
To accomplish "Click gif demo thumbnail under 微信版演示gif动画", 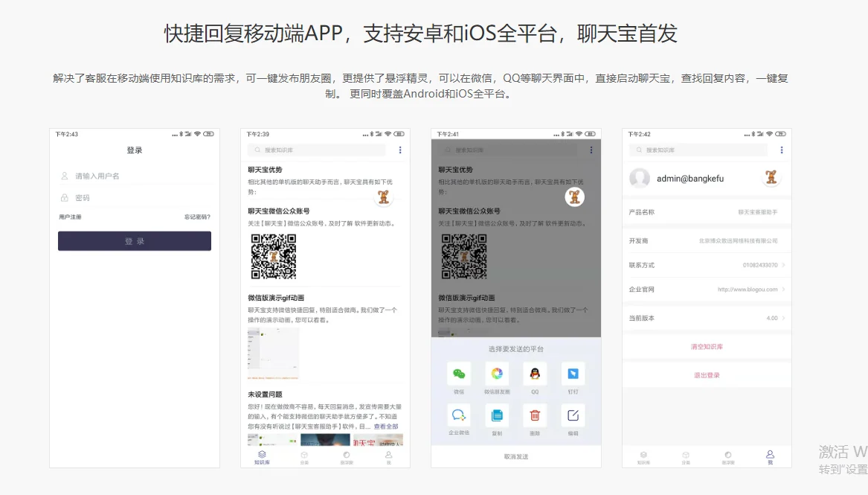I will tap(274, 354).
